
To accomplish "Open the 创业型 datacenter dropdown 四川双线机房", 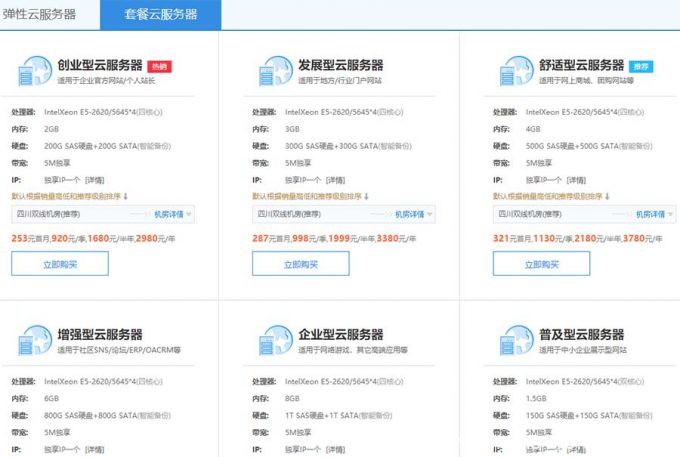I will (x=102, y=214).
